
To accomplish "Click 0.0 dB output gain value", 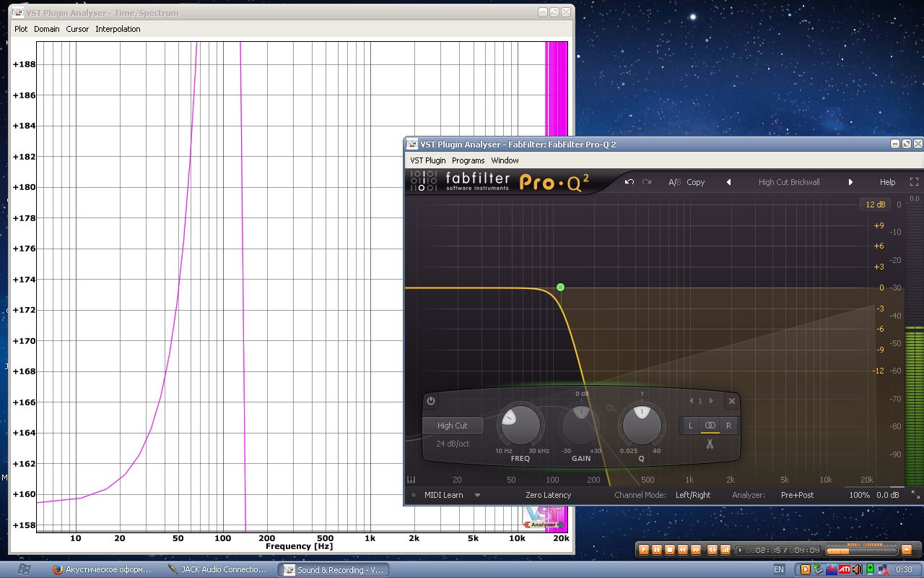I will tap(888, 495).
